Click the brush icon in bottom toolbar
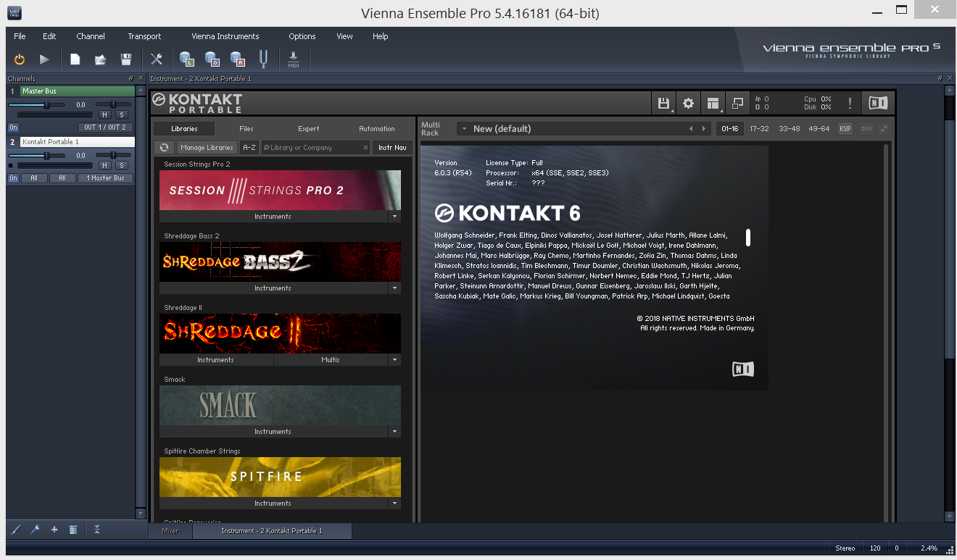The height and width of the screenshot is (560, 957). [17, 530]
